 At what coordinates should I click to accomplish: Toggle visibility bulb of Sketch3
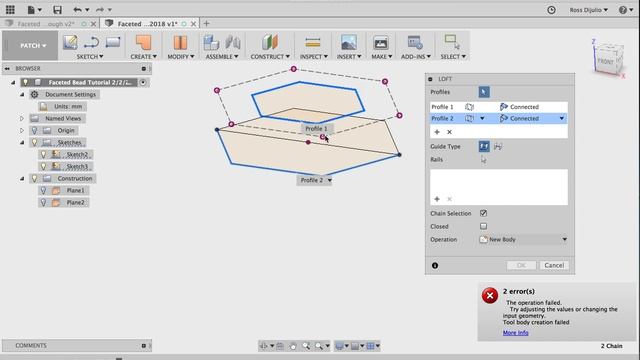[43, 167]
